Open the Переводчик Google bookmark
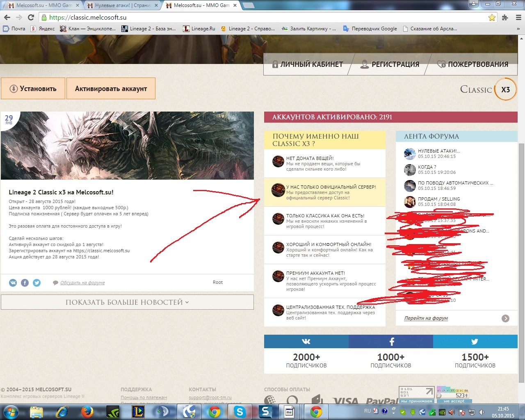This screenshot has width=525, height=420. (370, 29)
